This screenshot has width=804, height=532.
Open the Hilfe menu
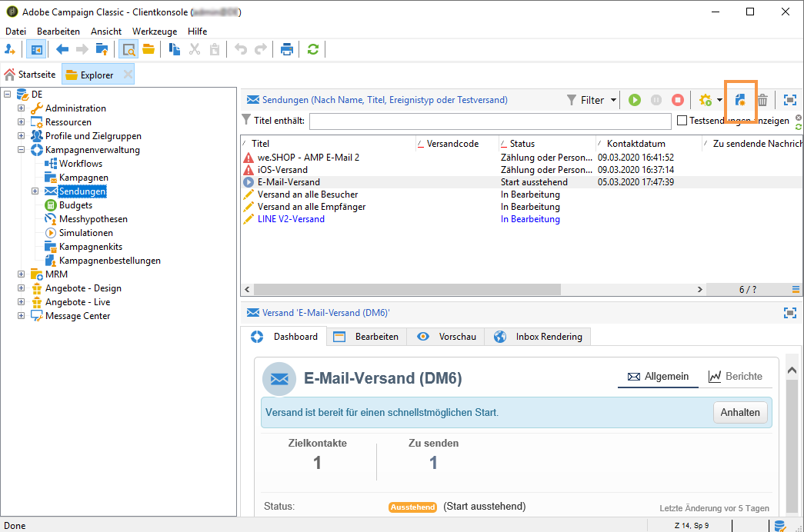tap(198, 32)
